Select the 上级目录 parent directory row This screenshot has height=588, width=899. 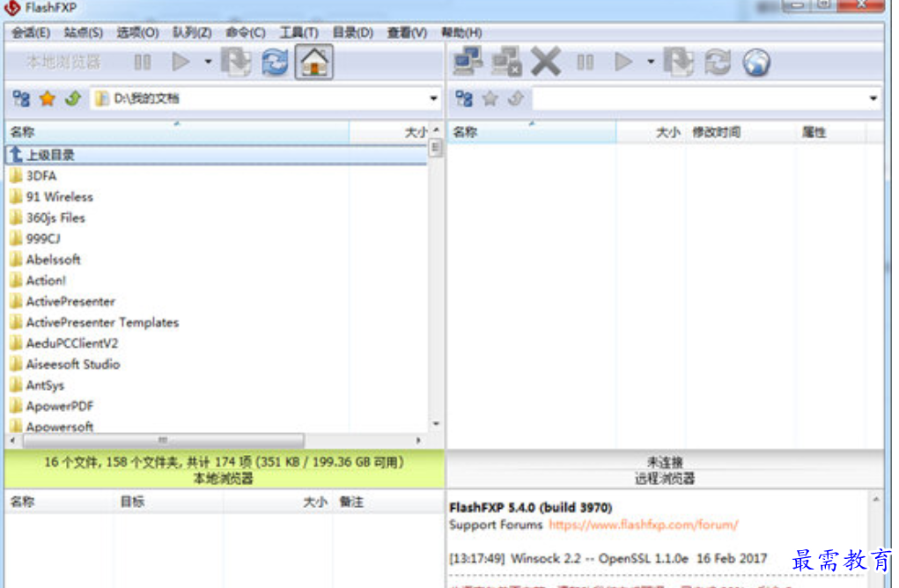tap(216, 155)
